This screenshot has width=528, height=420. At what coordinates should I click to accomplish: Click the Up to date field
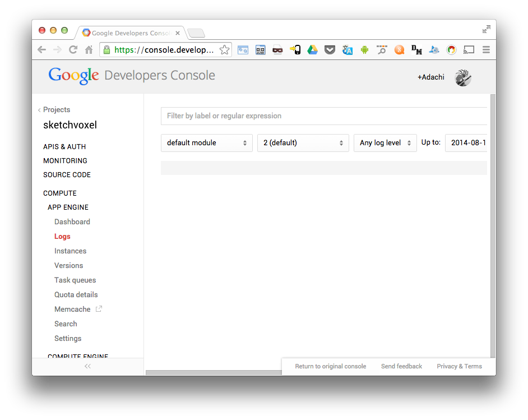(466, 143)
